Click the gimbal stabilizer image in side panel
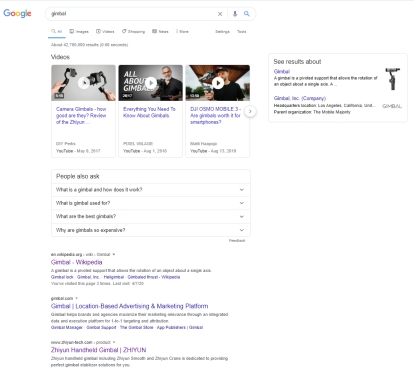The height and width of the screenshot is (369, 414). [392, 79]
